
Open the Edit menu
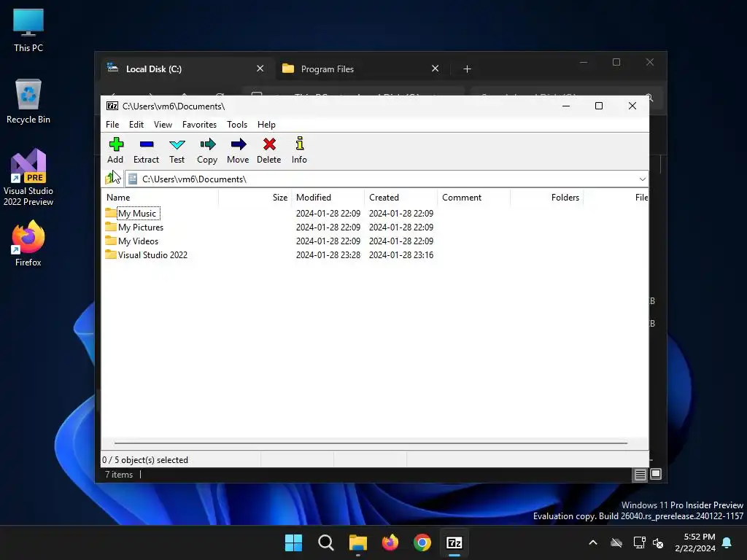point(136,124)
